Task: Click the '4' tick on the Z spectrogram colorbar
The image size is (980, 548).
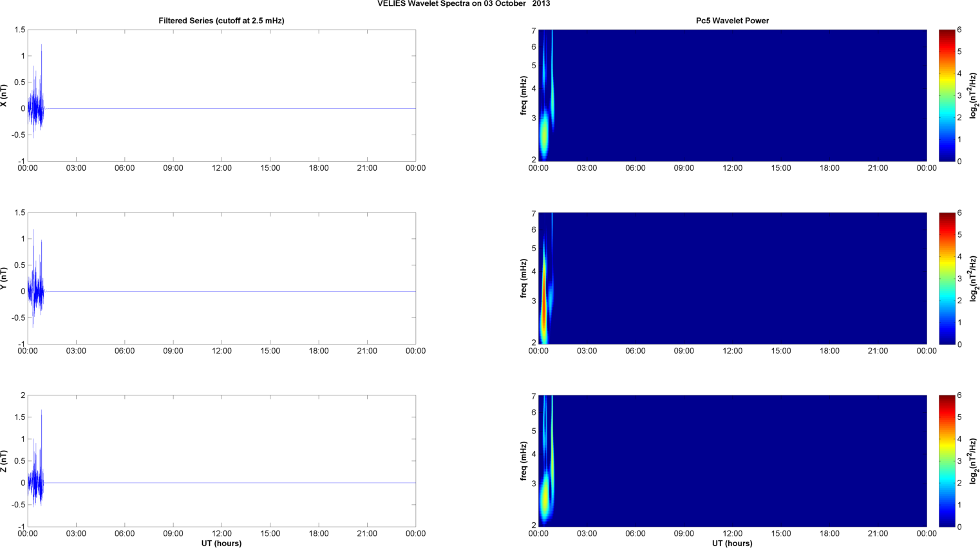Action: click(959, 439)
